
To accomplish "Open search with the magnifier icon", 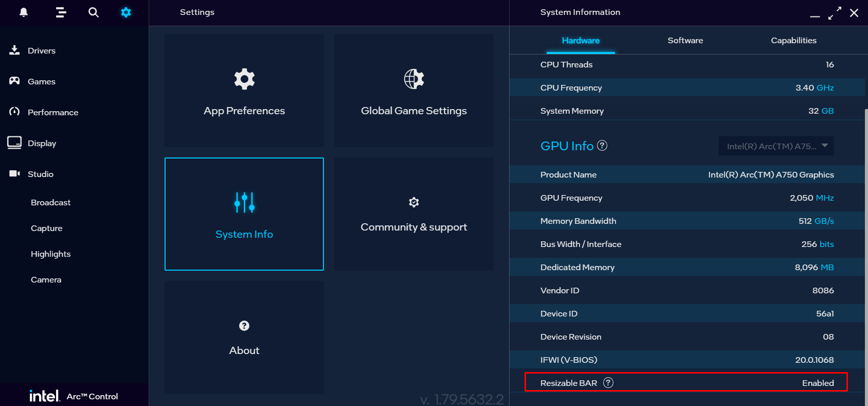I will point(93,12).
